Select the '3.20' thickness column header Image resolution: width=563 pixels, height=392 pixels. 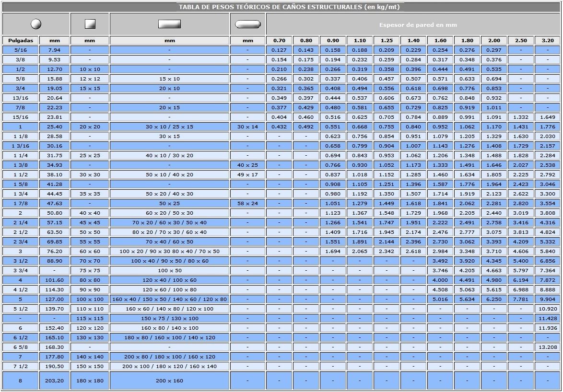[x=548, y=41]
